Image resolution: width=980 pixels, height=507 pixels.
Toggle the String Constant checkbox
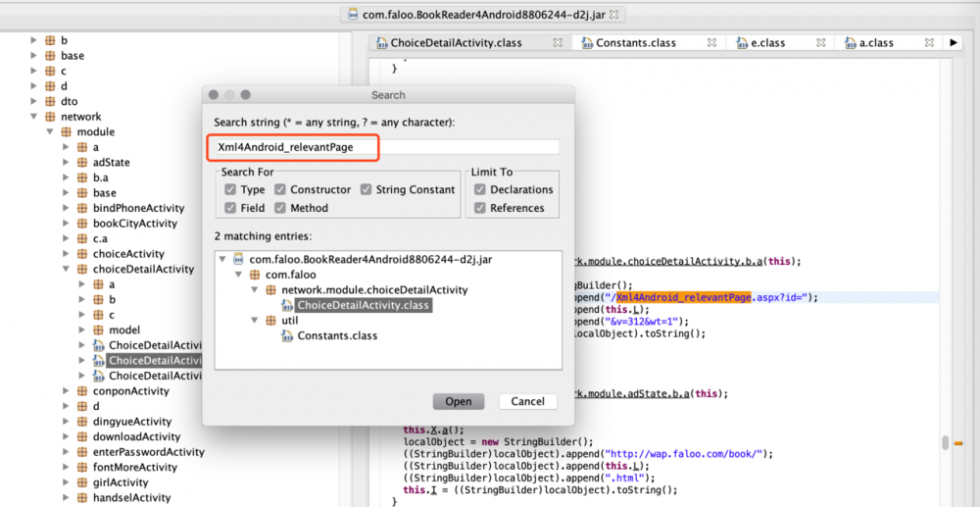(x=366, y=189)
